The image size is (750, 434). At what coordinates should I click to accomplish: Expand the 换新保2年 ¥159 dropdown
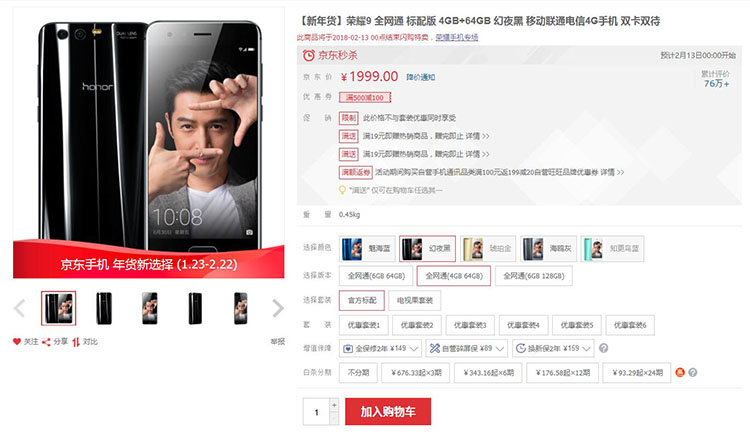553,348
